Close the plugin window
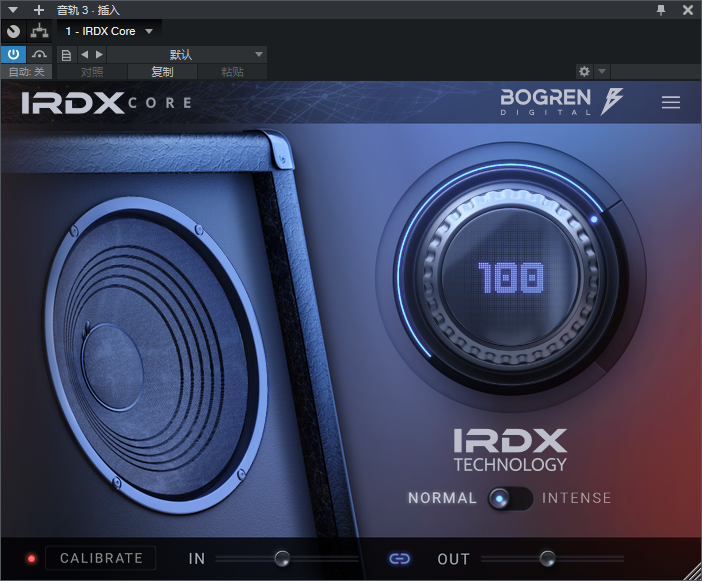Image resolution: width=702 pixels, height=581 pixels. [x=688, y=9]
